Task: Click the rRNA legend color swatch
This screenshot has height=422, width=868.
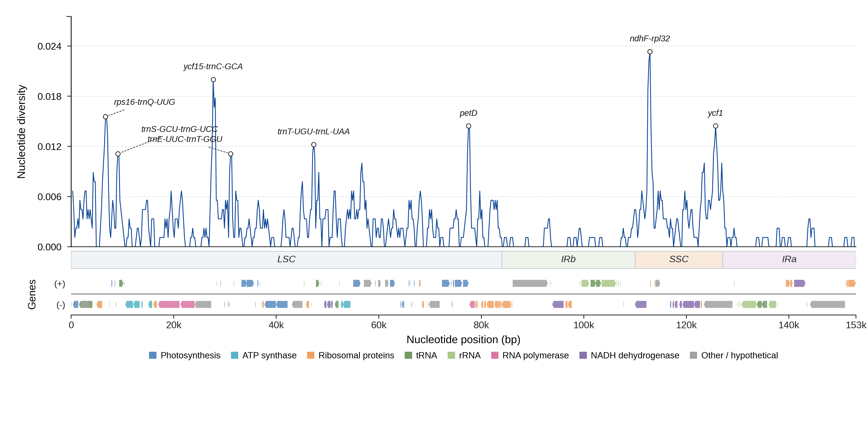Action: click(451, 355)
